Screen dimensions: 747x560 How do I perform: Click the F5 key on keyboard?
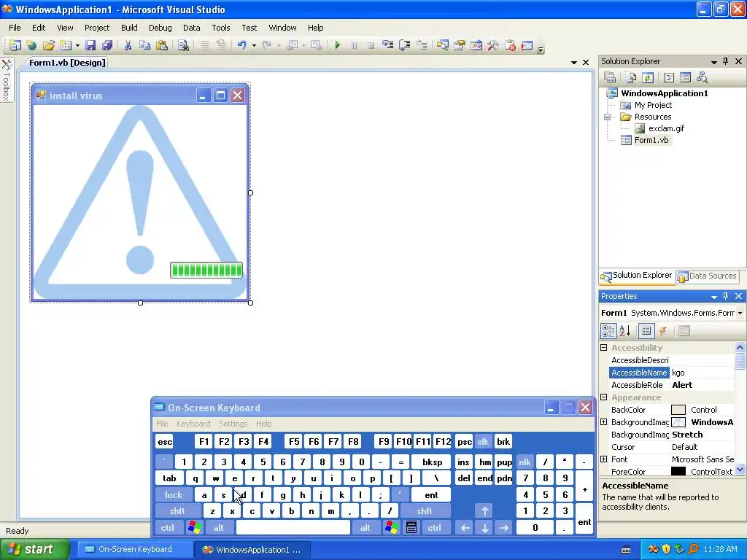pos(294,442)
